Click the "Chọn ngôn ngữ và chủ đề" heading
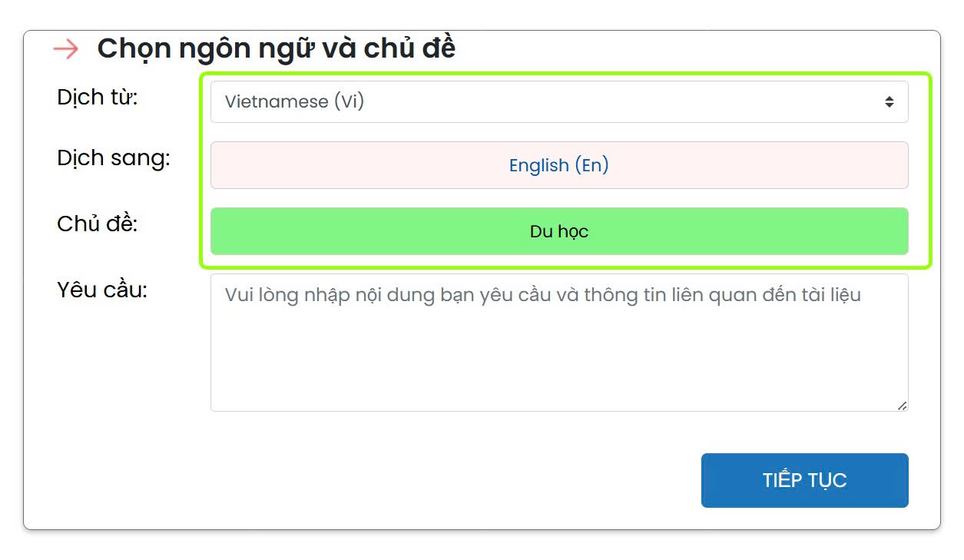This screenshot has width=964, height=560. [276, 48]
